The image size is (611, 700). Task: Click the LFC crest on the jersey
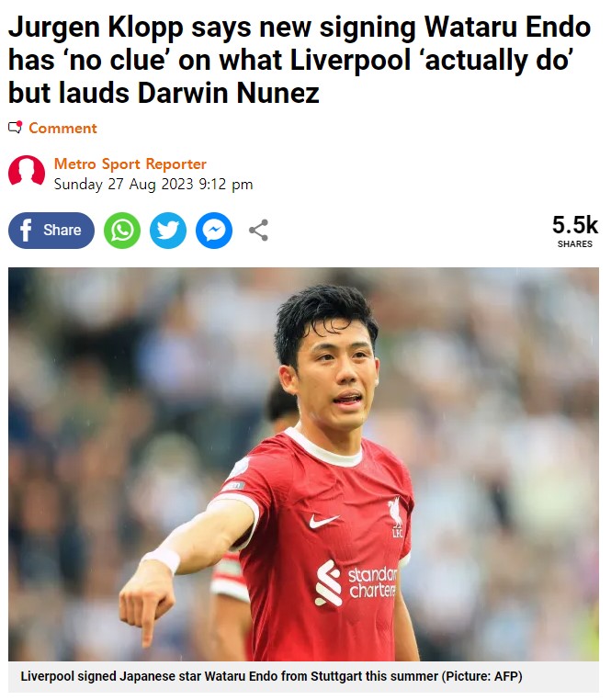tap(396, 517)
